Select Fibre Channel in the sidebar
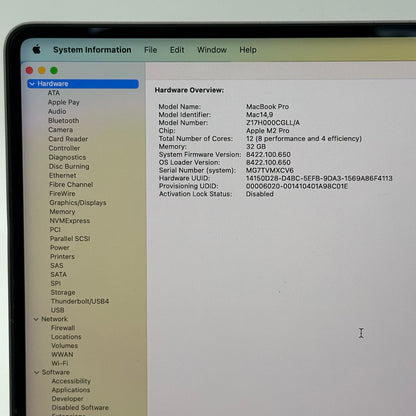416x416 pixels. click(71, 184)
